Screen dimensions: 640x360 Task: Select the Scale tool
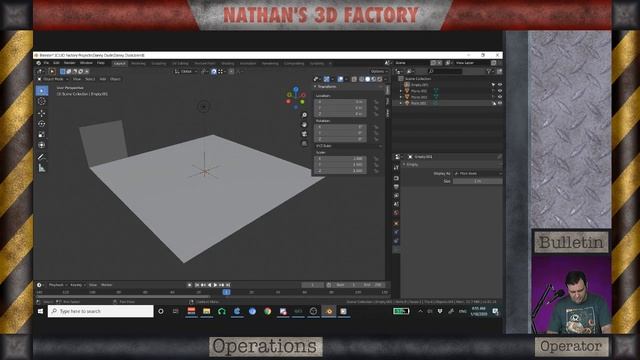[x=42, y=134]
